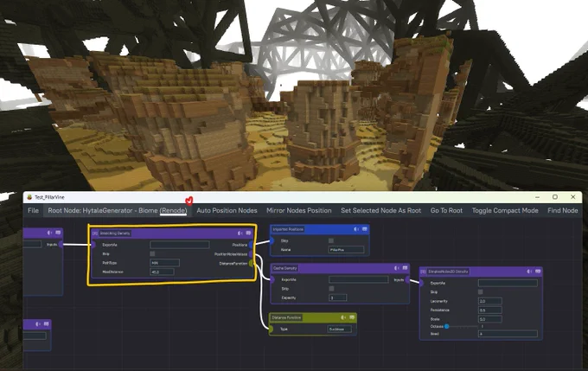Click comment icon on Distance Function node

tap(352, 317)
